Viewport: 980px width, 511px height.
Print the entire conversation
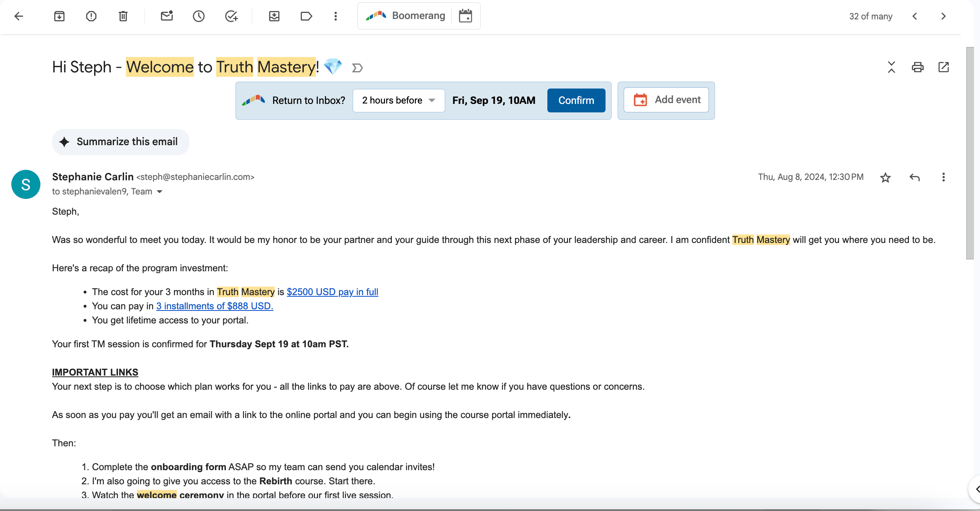(918, 67)
